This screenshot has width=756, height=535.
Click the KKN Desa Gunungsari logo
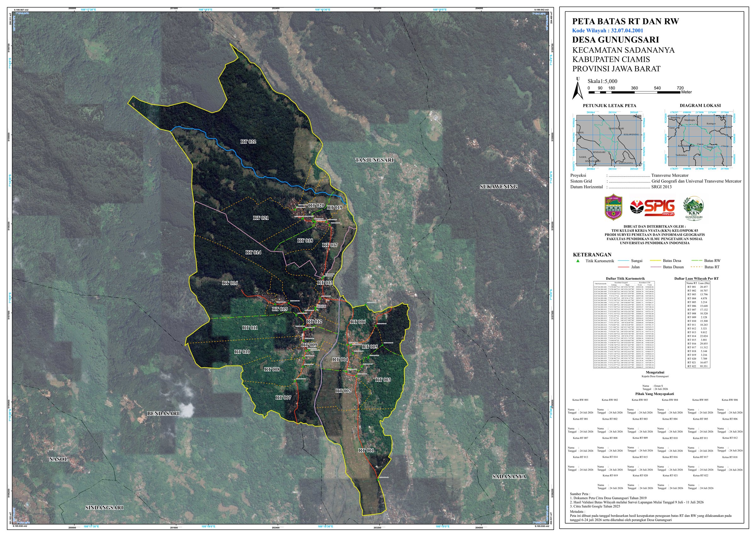coord(694,208)
